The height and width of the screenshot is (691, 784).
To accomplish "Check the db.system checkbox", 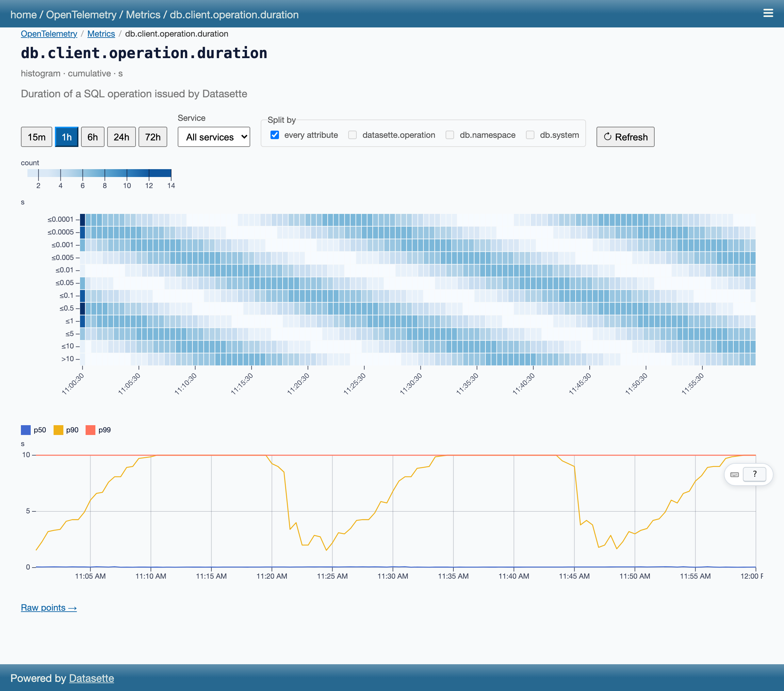I will coord(530,135).
